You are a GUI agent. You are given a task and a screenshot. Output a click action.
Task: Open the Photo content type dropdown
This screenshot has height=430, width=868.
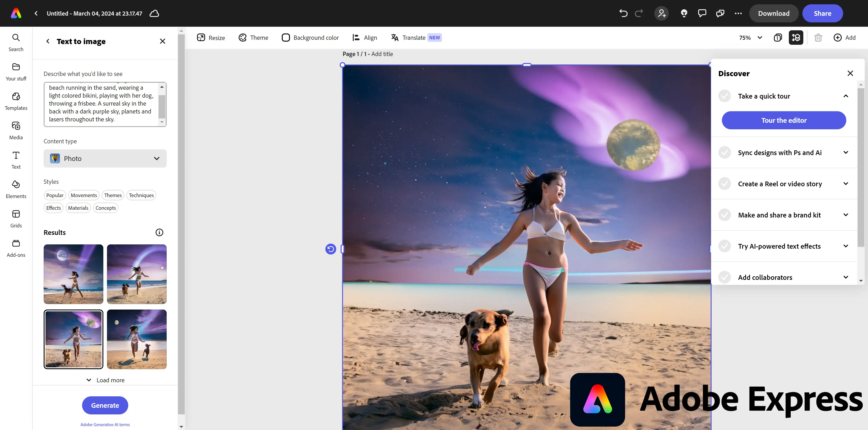pos(105,158)
